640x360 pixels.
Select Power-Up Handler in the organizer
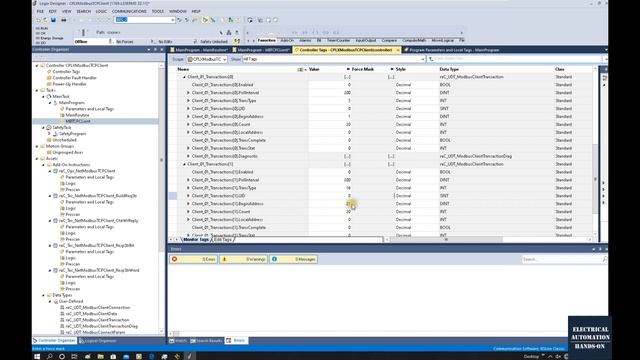click(69, 84)
